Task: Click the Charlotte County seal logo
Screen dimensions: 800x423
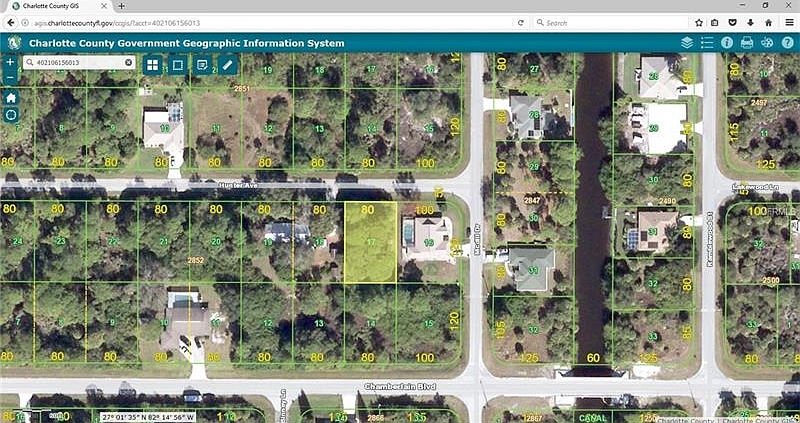Action: [14, 43]
